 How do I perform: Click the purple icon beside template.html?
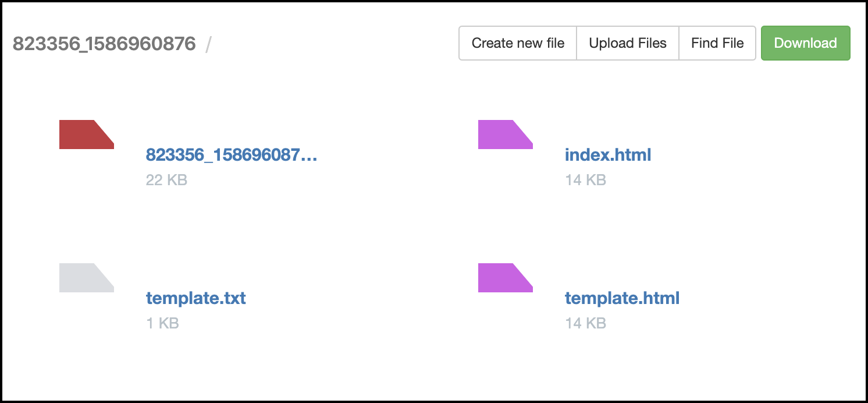(x=505, y=278)
